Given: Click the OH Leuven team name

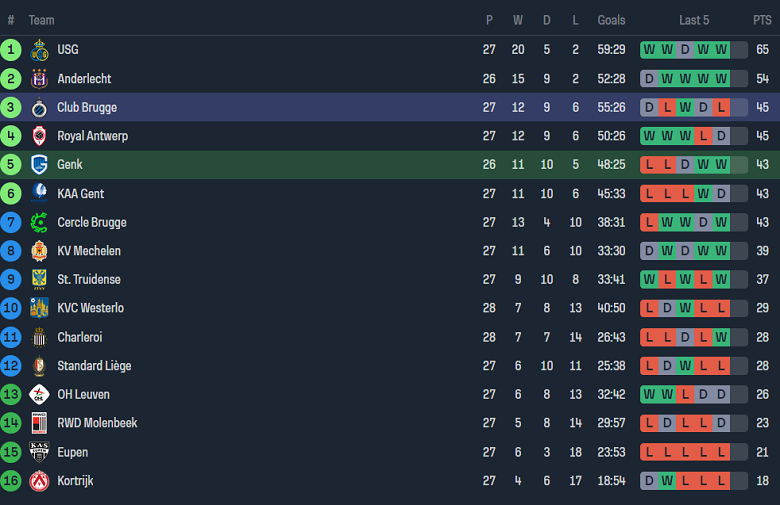Looking at the screenshot, I should pos(84,395).
